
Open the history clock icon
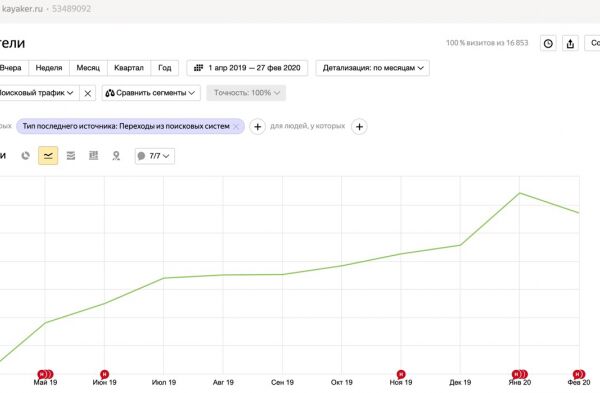click(x=548, y=44)
